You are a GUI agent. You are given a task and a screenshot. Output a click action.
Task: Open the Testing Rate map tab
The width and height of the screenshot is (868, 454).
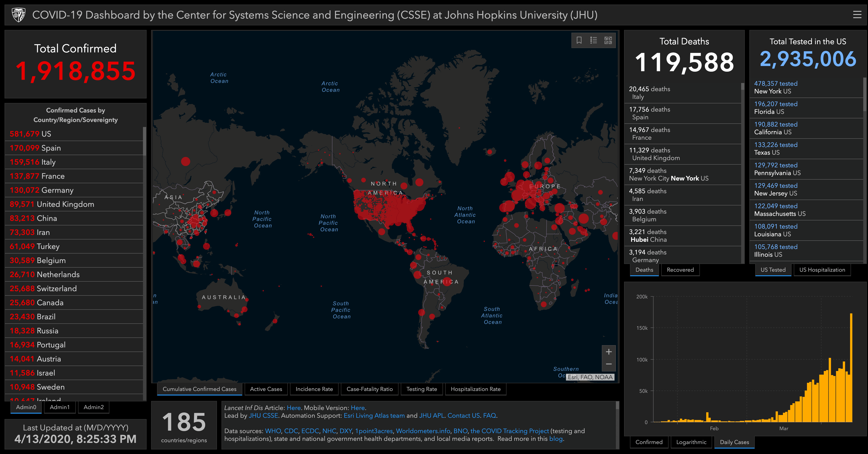click(422, 389)
